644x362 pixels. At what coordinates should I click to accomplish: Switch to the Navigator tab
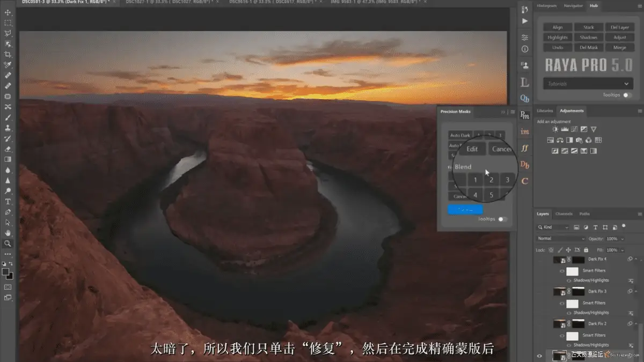pos(573,5)
